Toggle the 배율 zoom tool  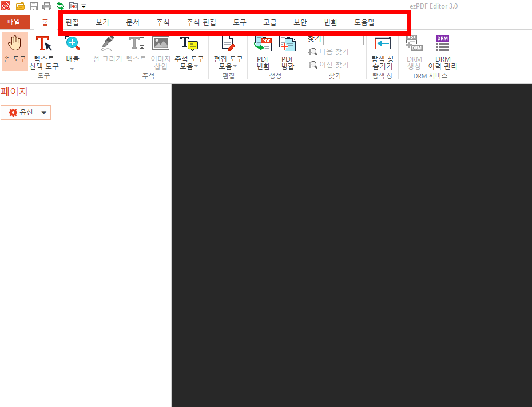72,49
